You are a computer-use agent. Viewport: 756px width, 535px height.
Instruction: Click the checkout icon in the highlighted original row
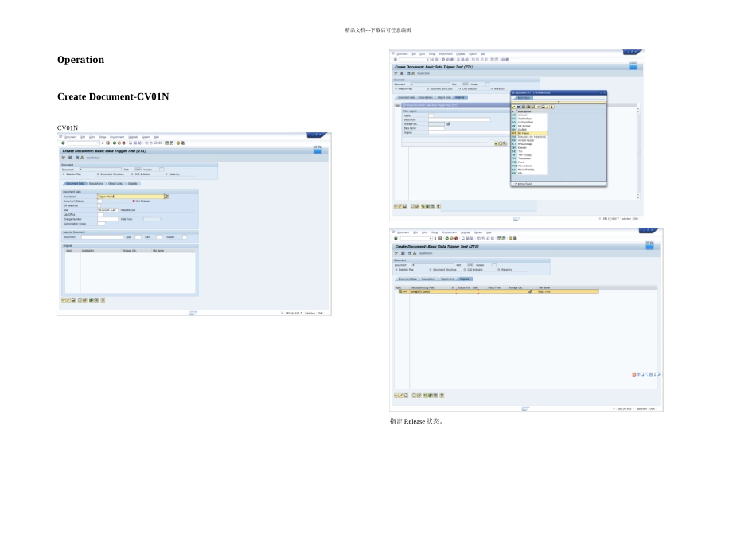click(x=530, y=291)
